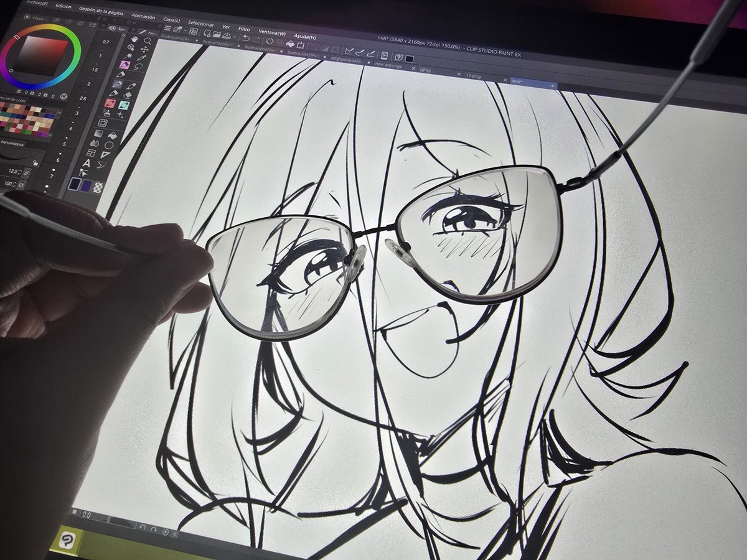
Task: Switch to the new amongs canvas tab
Action: click(388, 65)
